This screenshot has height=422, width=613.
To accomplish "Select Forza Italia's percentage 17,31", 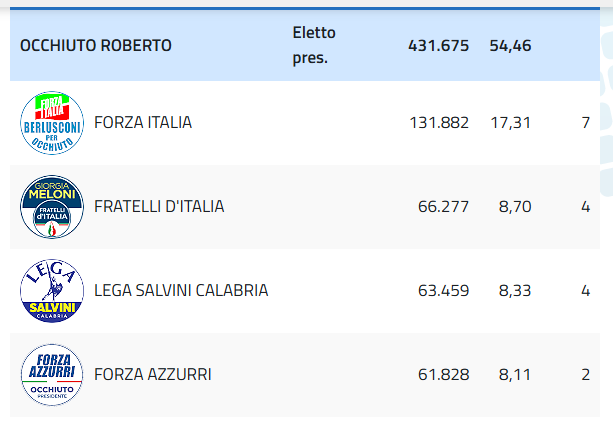I will (x=510, y=123).
